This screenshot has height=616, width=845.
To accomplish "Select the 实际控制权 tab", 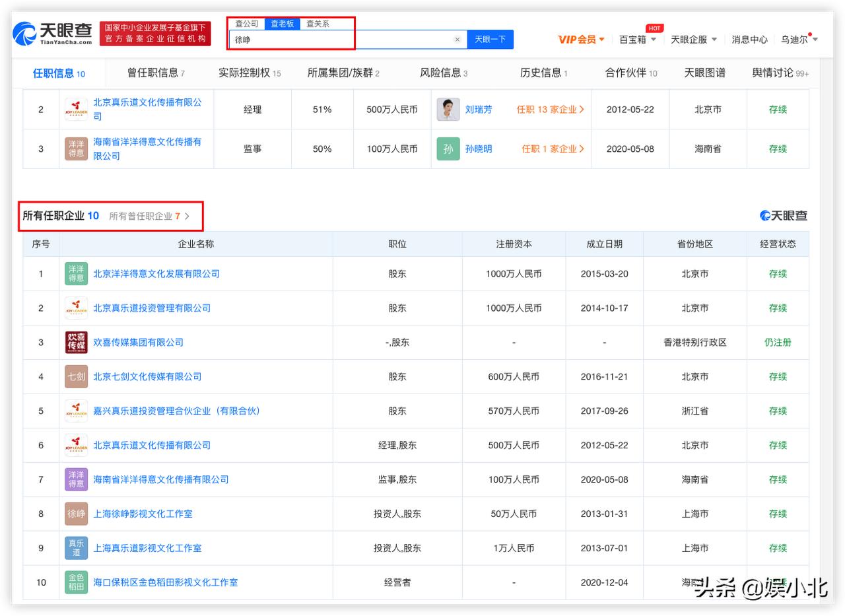I will 250,73.
